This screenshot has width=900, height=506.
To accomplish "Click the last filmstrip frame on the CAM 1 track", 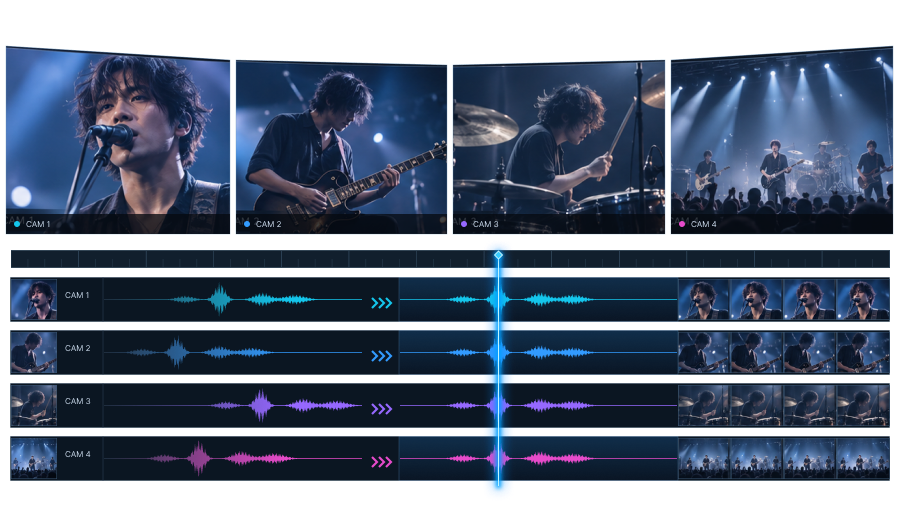I will click(863, 299).
